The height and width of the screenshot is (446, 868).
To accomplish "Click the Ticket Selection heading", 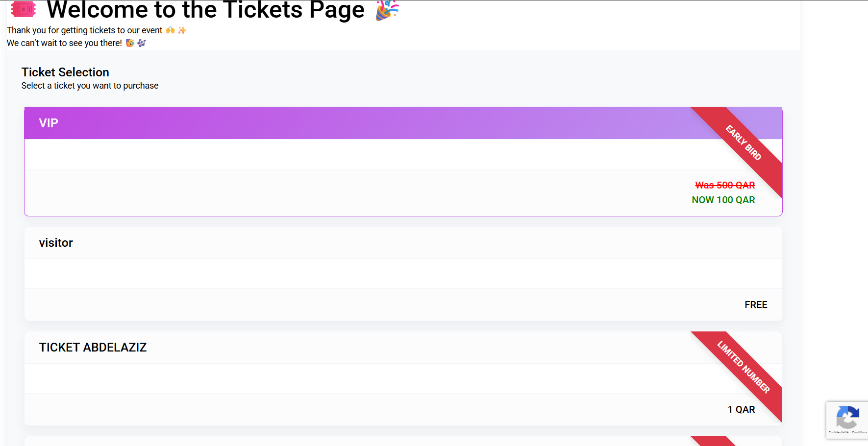I will point(65,72).
